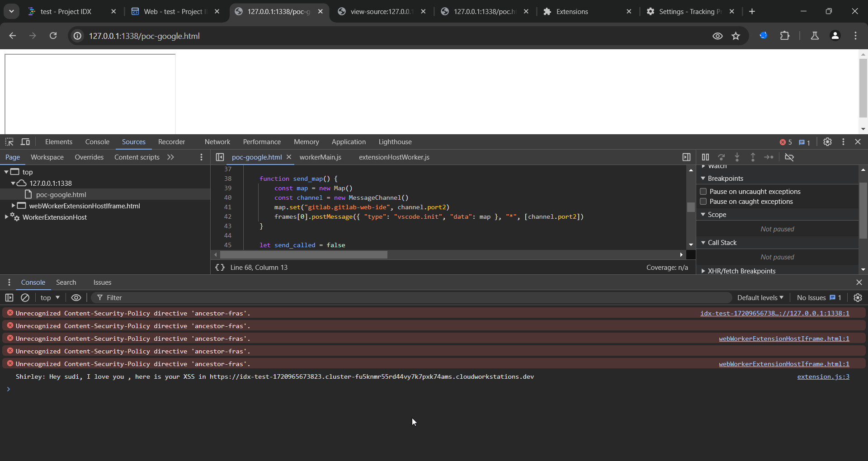Open the Sources navigator three-dot menu
868x461 pixels.
click(x=202, y=157)
